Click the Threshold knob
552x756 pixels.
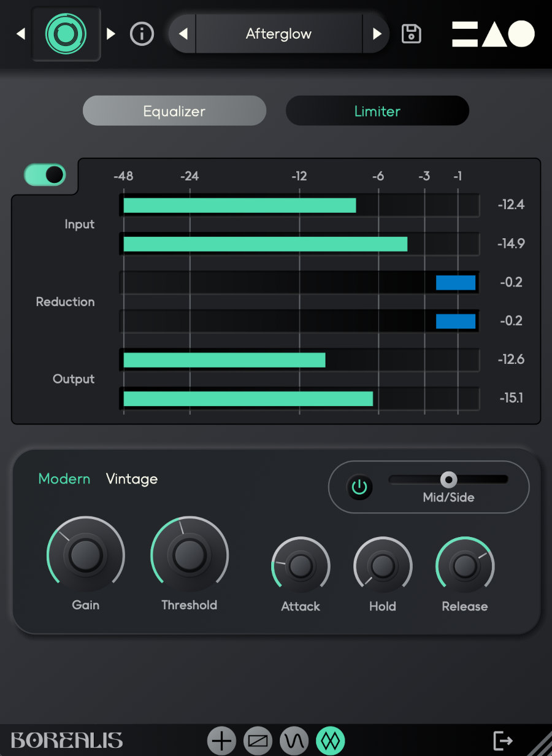[x=190, y=554]
